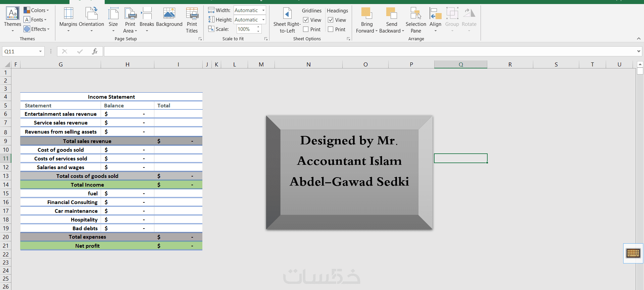Open the paper Size menu

point(113,19)
